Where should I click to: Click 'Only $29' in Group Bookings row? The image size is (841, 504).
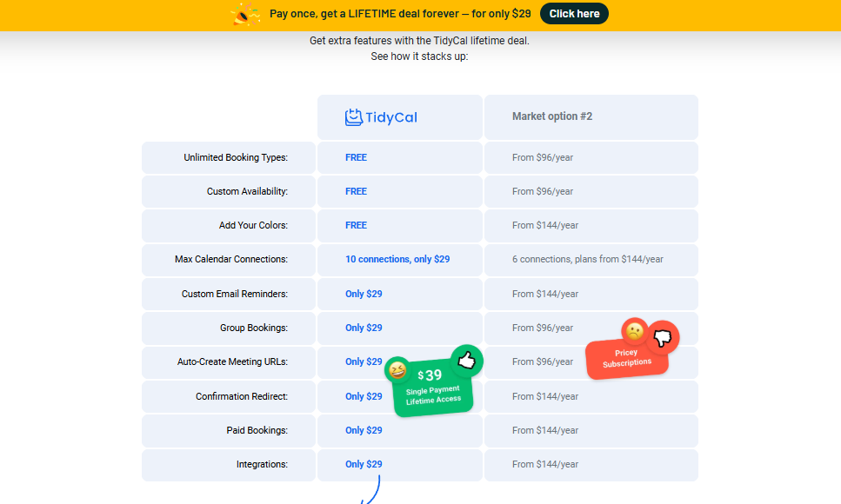coord(364,328)
